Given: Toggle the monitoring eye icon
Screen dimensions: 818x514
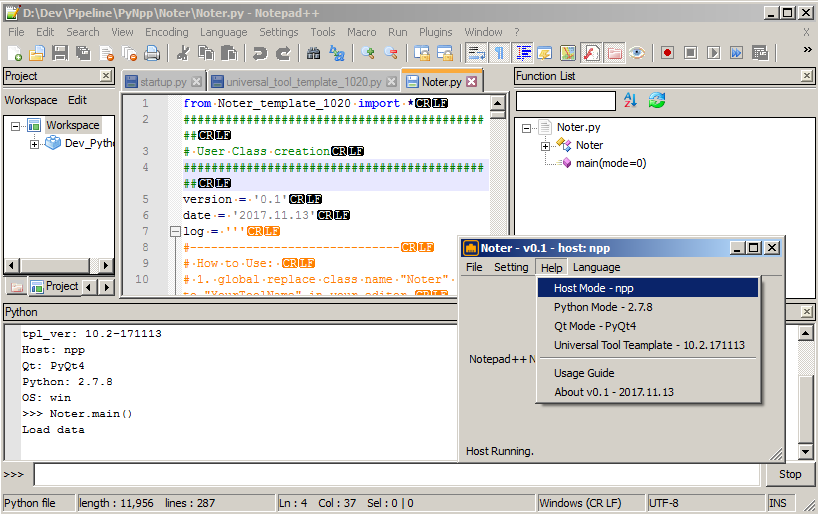Looking at the screenshot, I should 637,53.
